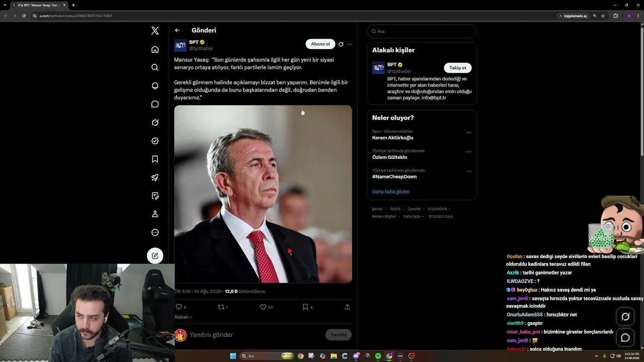Screen dimensions: 644x362
Task: Open options for Kerem Aktürkoğlu trend
Action: click(468, 133)
